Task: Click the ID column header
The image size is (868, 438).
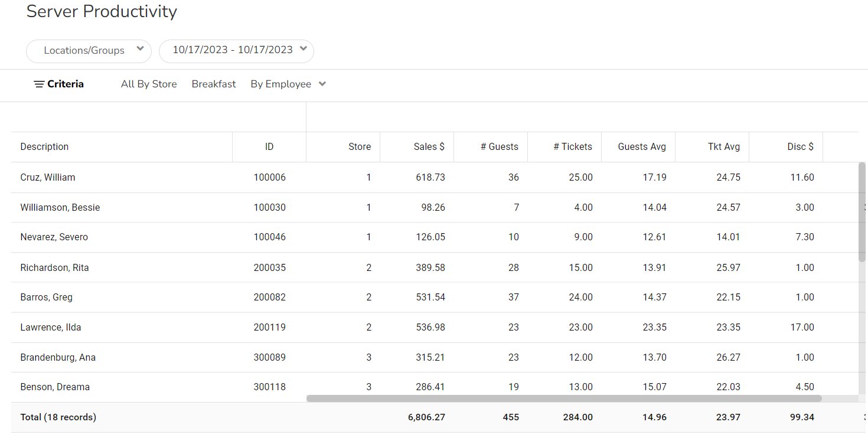Action: [269, 147]
